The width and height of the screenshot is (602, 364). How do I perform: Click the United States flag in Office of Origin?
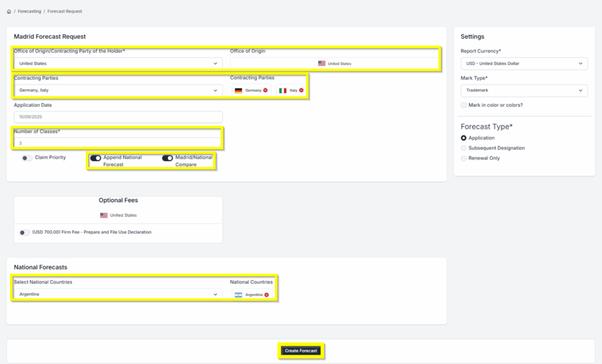322,63
